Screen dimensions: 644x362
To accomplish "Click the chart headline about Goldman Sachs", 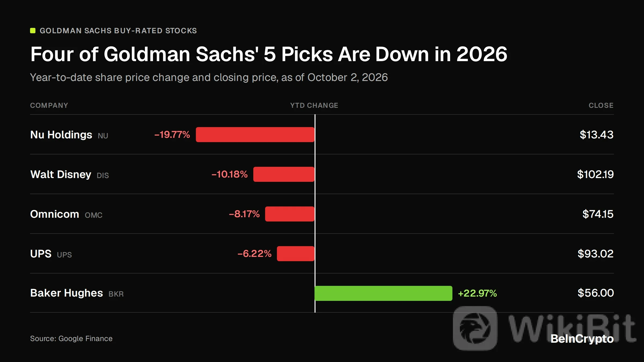I will pyautogui.click(x=269, y=54).
